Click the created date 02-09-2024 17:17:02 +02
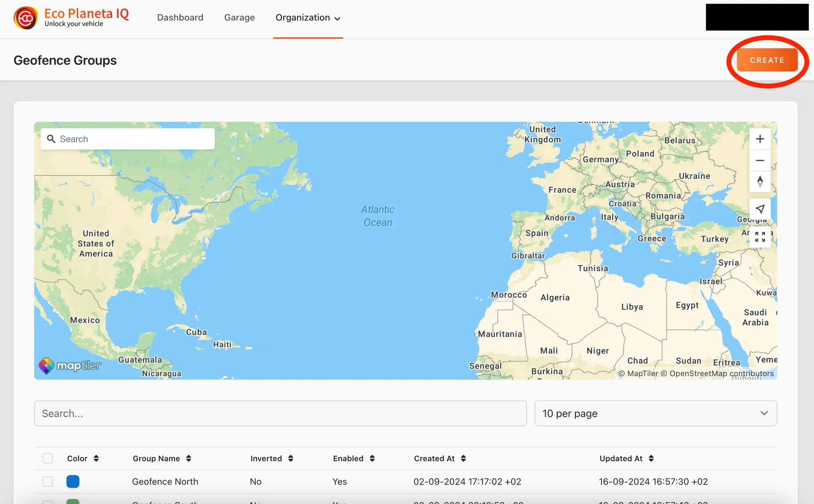The width and height of the screenshot is (814, 504). coord(467,482)
